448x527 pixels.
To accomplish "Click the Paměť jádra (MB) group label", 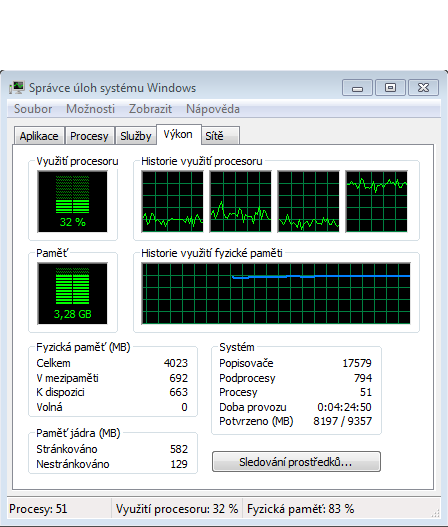I will pyautogui.click(x=78, y=433).
